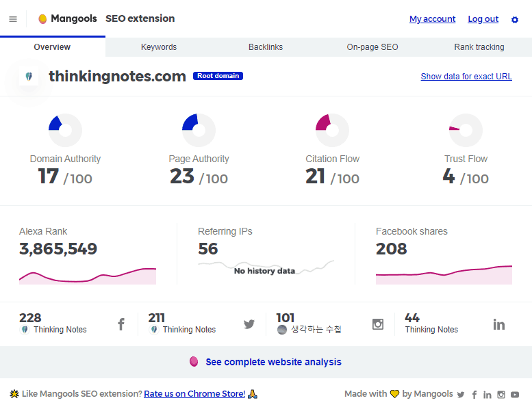Open My account link
The height and width of the screenshot is (407, 532).
click(432, 19)
